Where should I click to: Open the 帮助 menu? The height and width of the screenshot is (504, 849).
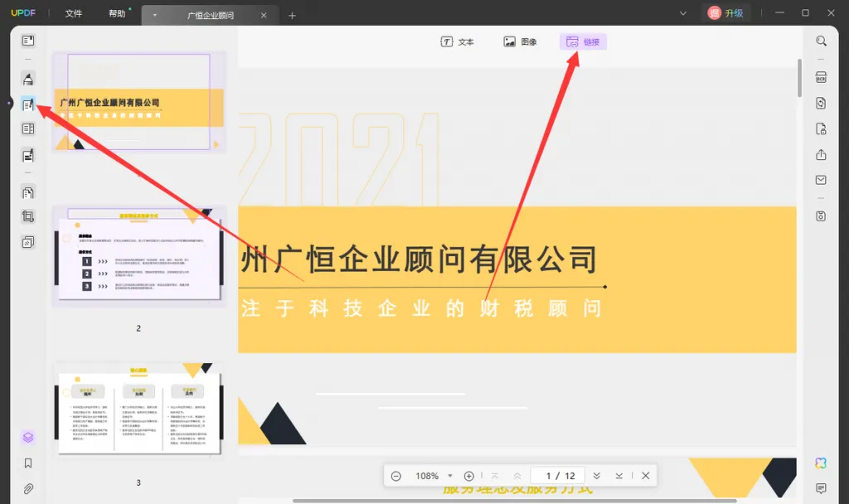coord(117,13)
